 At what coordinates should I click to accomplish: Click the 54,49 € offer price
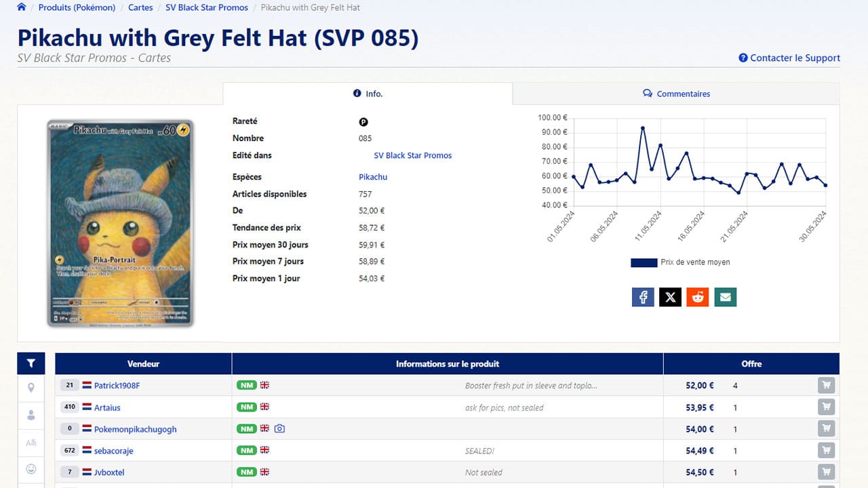tap(700, 451)
